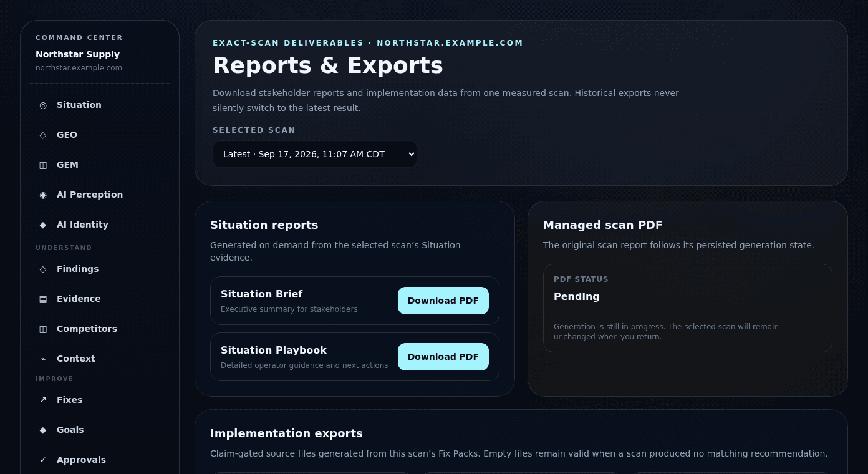The height and width of the screenshot is (474, 868).
Task: Go to the GEO section
Action: (100, 135)
